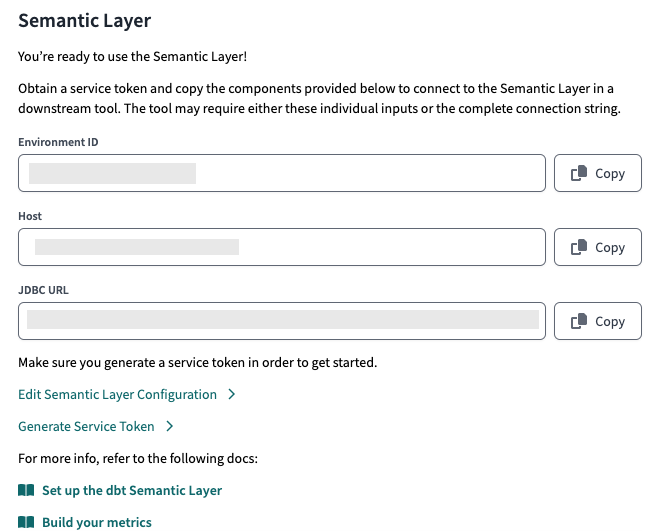Click inside the Environment ID field
This screenshot has height=531, width=662.
(x=281, y=174)
